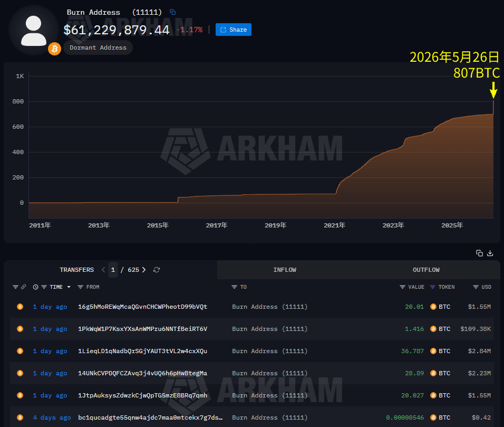
Task: Click BTC token icon in the $0.42 row
Action: 433,417
